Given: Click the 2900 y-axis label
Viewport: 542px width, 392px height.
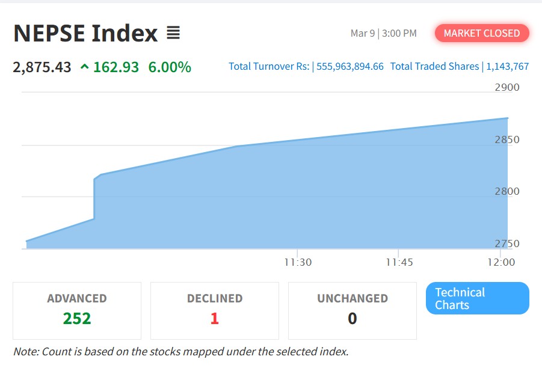Looking at the screenshot, I should 507,87.
